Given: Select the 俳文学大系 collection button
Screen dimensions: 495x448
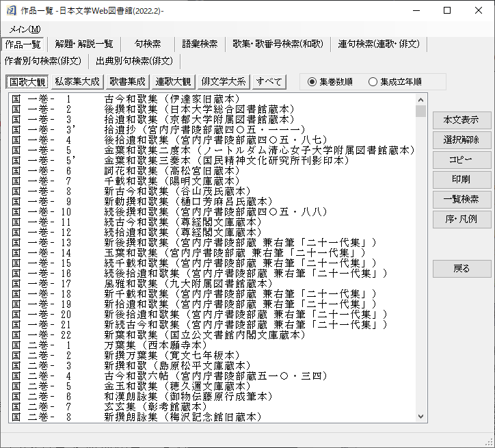Looking at the screenshot, I should tap(224, 82).
